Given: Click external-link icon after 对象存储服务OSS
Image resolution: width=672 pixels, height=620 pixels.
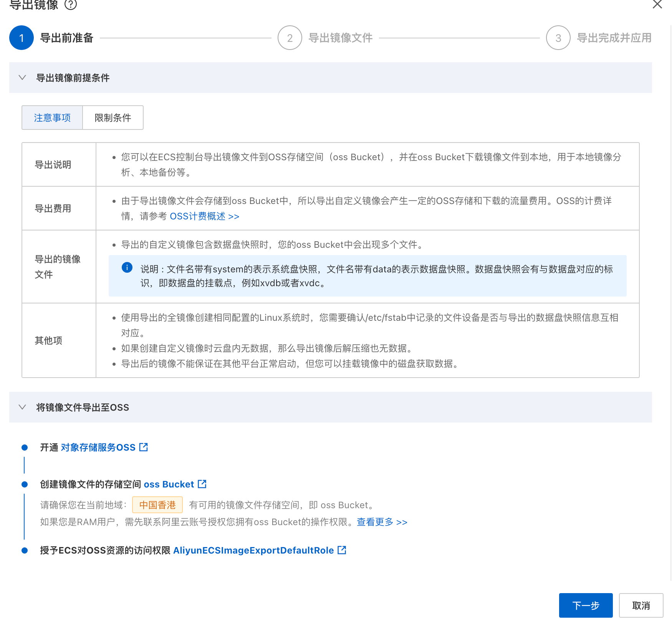Looking at the screenshot, I should (x=144, y=447).
